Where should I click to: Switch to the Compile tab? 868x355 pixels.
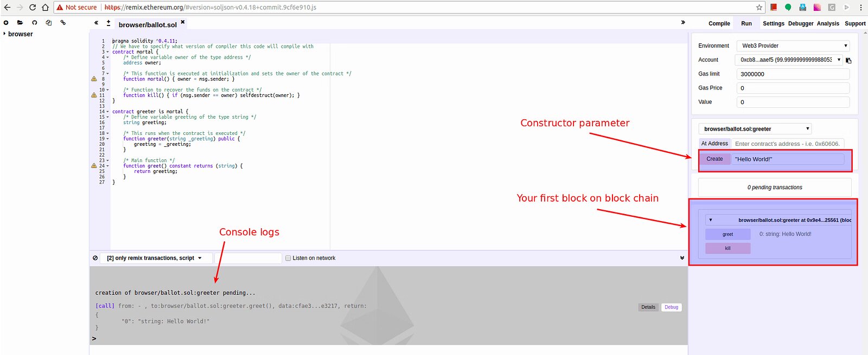pos(719,23)
